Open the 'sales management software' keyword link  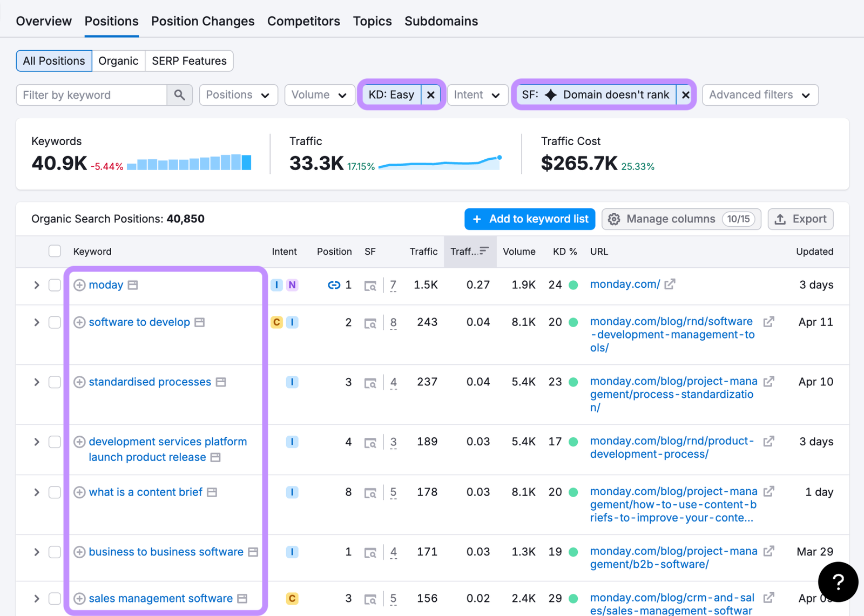point(160,599)
